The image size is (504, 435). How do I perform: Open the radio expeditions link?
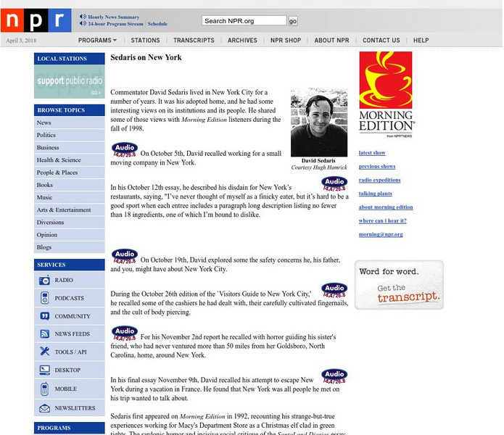click(x=379, y=180)
